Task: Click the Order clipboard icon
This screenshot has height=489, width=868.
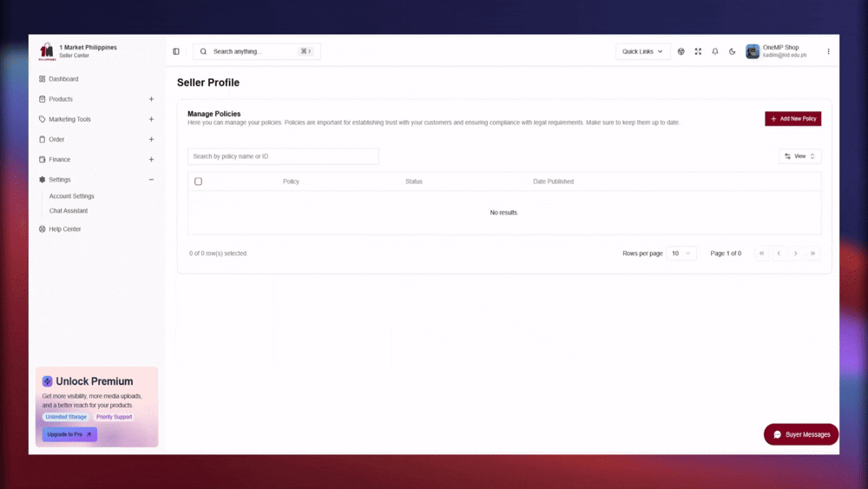Action: tap(42, 140)
